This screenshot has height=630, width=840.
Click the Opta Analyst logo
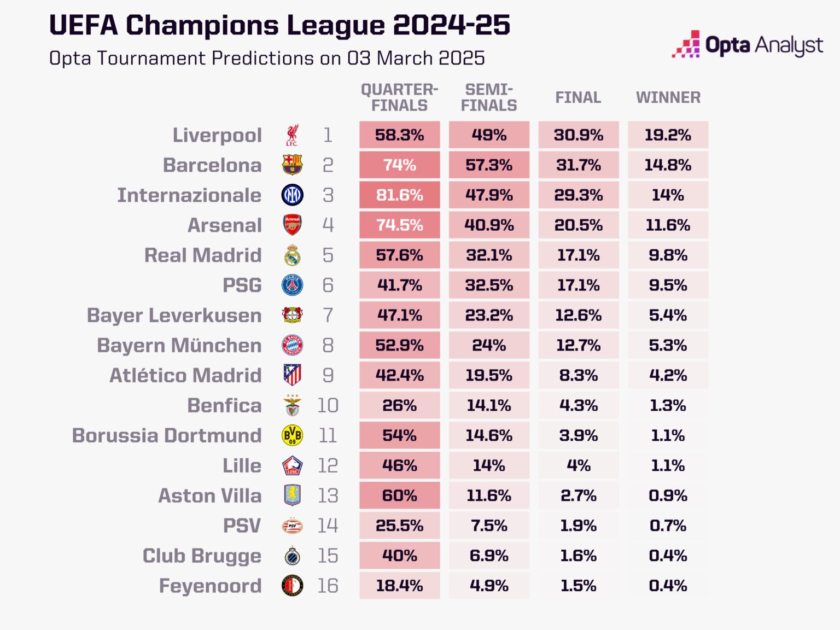[x=748, y=45]
